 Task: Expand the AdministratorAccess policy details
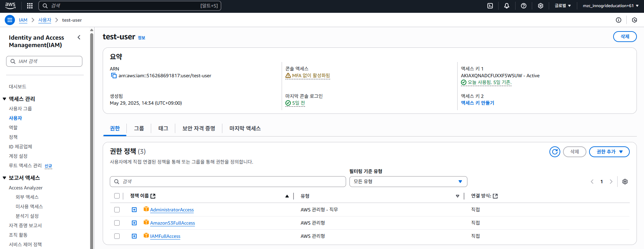[x=134, y=210]
